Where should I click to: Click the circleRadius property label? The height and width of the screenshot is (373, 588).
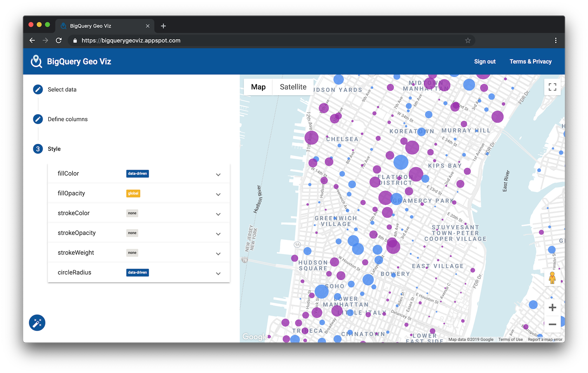74,272
